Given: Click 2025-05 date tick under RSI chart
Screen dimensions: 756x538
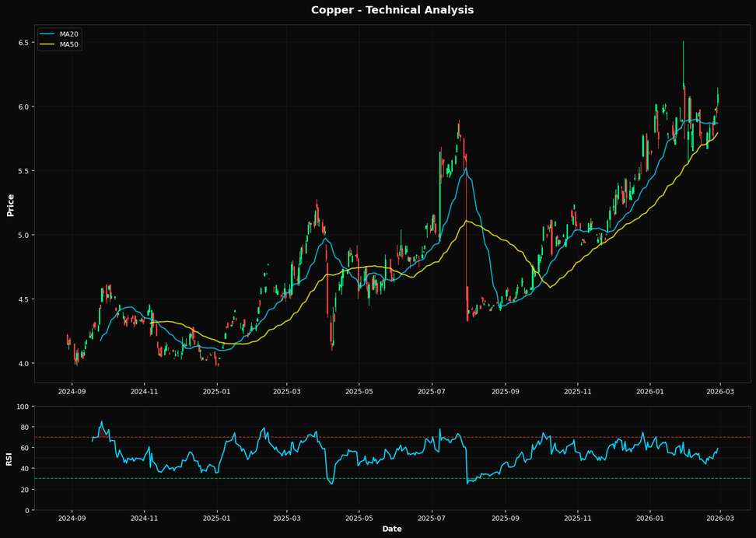Looking at the screenshot, I should [359, 519].
